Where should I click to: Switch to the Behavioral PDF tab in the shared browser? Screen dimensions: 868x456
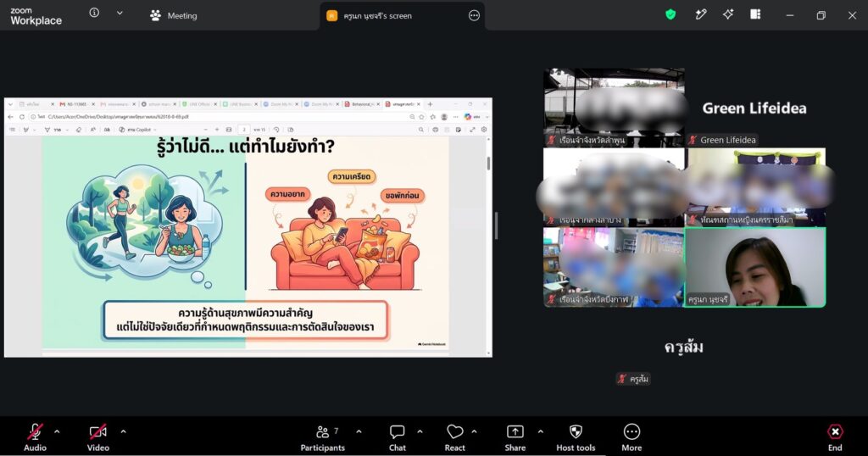pos(363,104)
